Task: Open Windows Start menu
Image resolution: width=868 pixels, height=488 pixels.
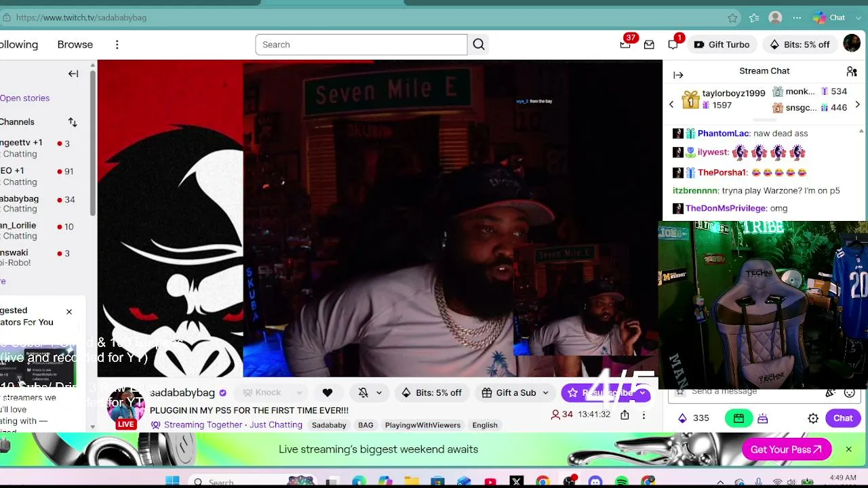Action: coord(172,482)
